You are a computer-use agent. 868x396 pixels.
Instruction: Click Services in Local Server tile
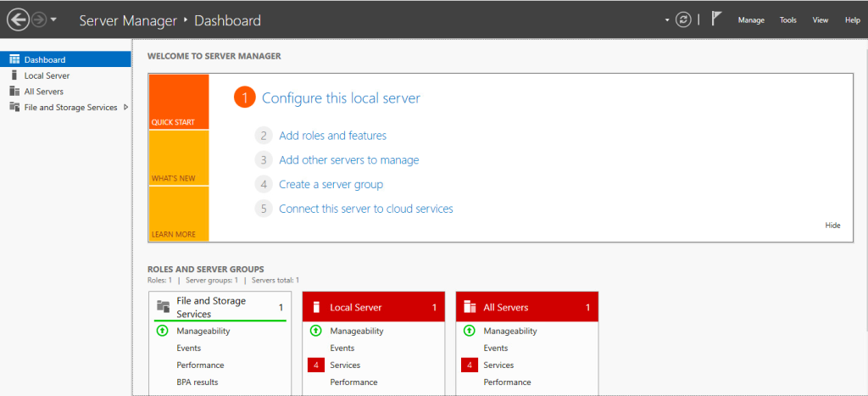click(345, 365)
